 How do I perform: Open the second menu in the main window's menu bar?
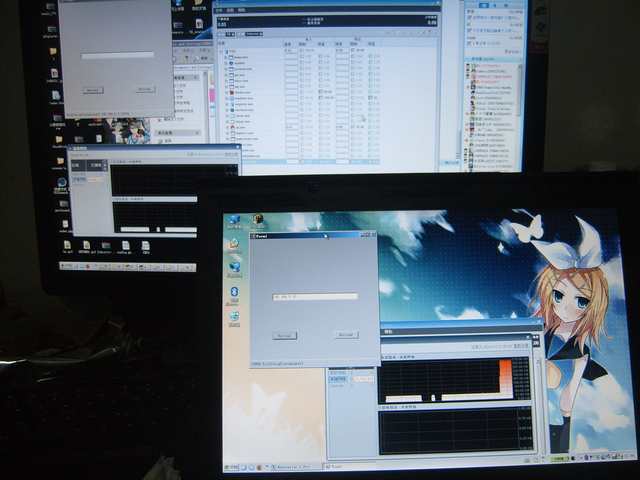[x=230, y=10]
